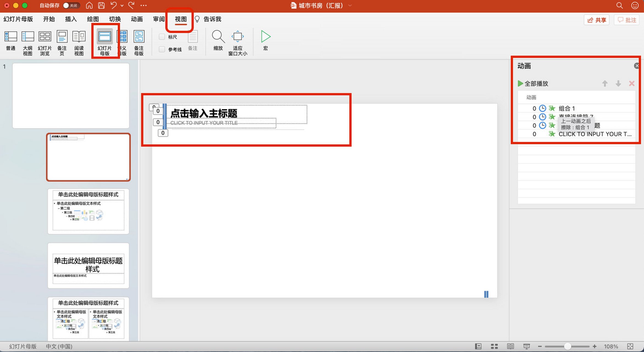Click the Notes (备注) ribbon button
This screenshot has height=352, width=644.
pyautogui.click(x=193, y=41)
